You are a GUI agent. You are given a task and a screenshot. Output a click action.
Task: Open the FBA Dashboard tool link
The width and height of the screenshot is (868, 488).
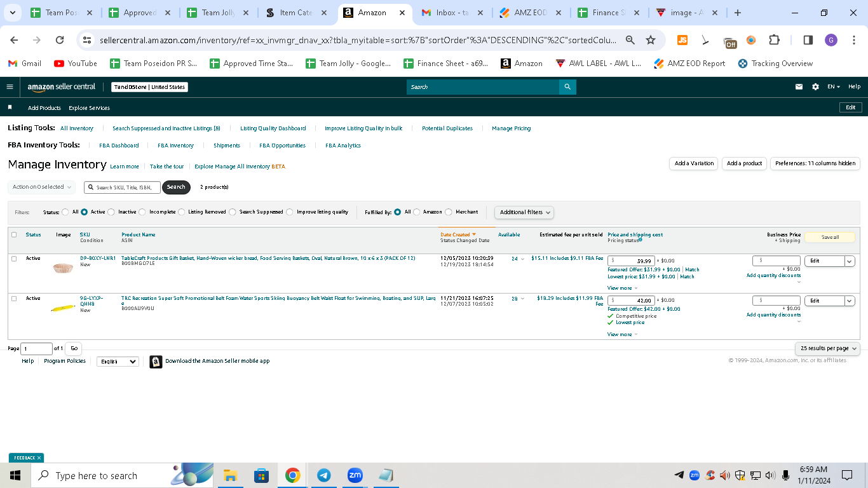(x=119, y=146)
